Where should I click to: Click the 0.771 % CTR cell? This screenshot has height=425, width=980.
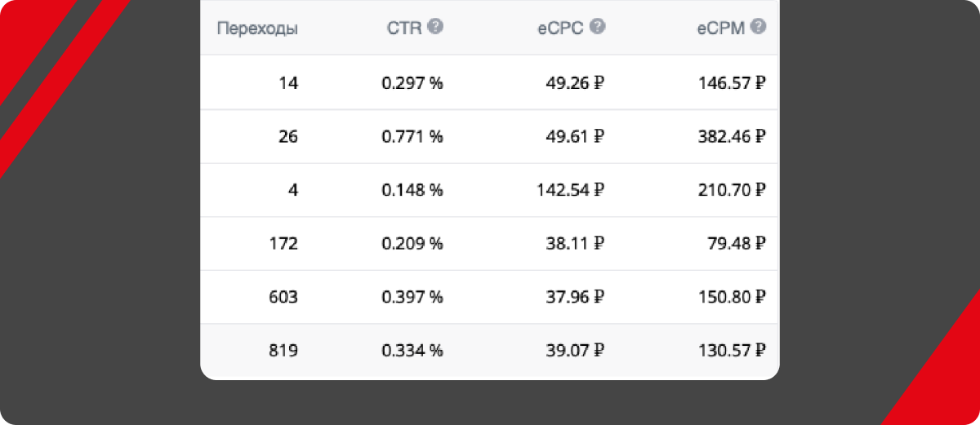coord(412,136)
